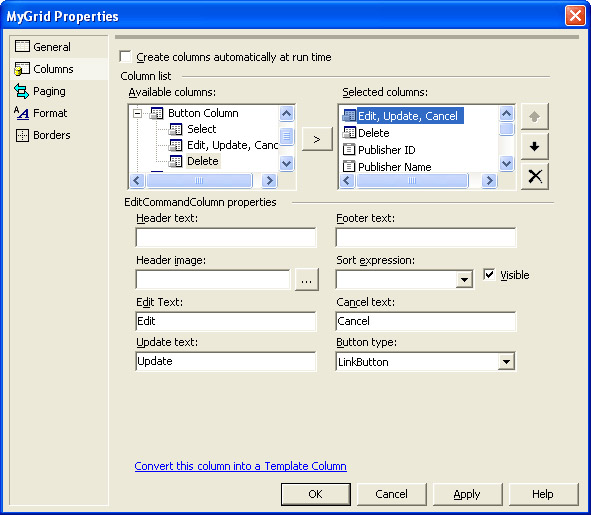Enable Create columns automatically at run time
This screenshot has height=515, width=591.
[125, 57]
